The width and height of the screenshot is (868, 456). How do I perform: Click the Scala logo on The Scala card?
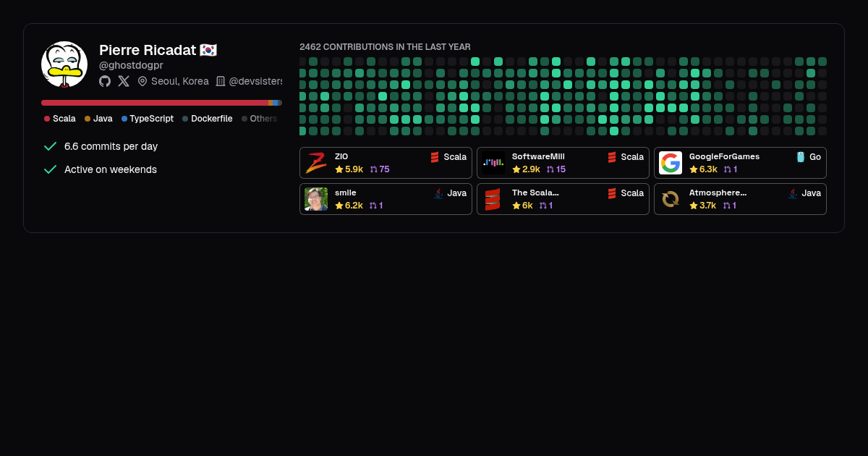point(493,199)
